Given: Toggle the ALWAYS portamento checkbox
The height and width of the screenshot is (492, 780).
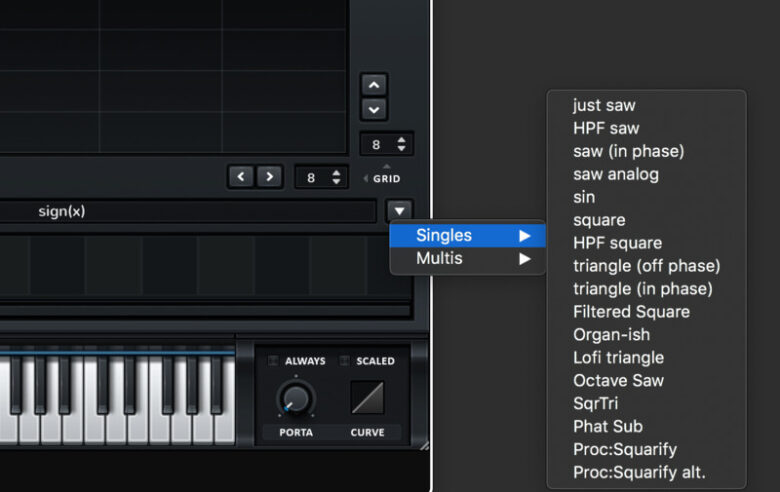Looking at the screenshot, I should (x=273, y=360).
